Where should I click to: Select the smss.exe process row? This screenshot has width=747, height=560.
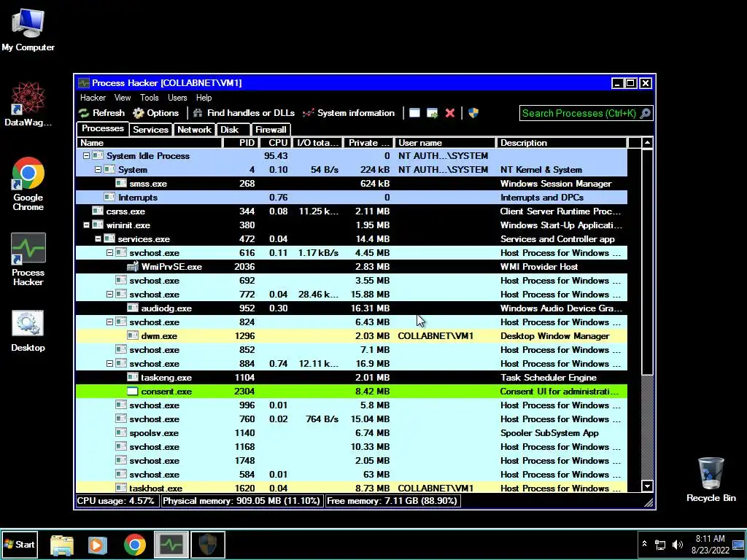[x=352, y=183]
